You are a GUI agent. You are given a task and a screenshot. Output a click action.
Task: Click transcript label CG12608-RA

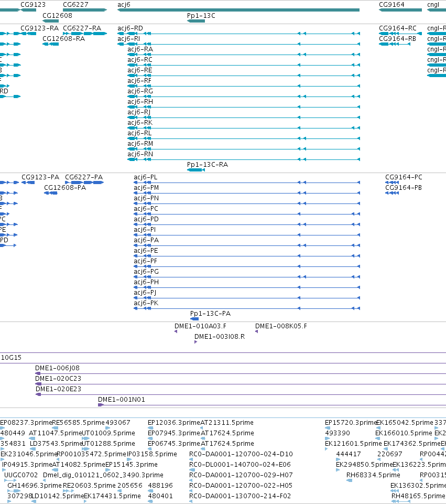[63, 39]
